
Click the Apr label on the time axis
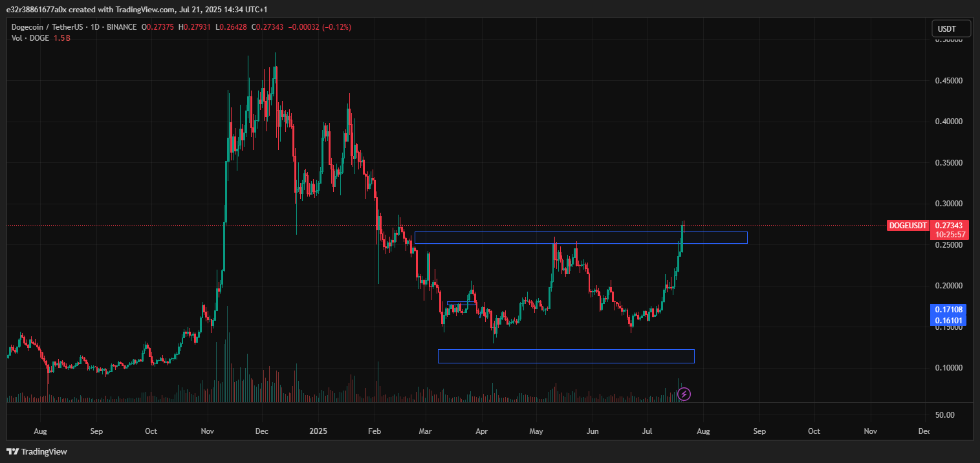pyautogui.click(x=481, y=431)
